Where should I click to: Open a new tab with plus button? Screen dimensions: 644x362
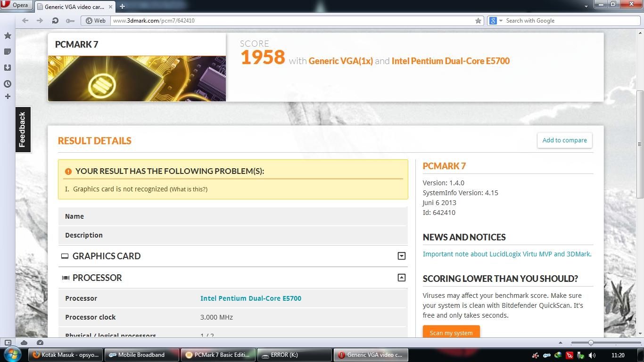coord(122,6)
